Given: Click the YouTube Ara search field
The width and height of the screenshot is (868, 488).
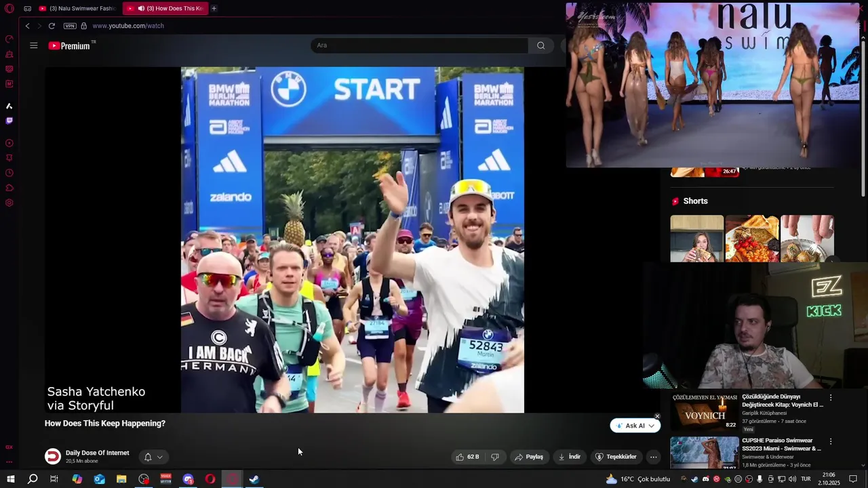Looking at the screenshot, I should coord(419,45).
